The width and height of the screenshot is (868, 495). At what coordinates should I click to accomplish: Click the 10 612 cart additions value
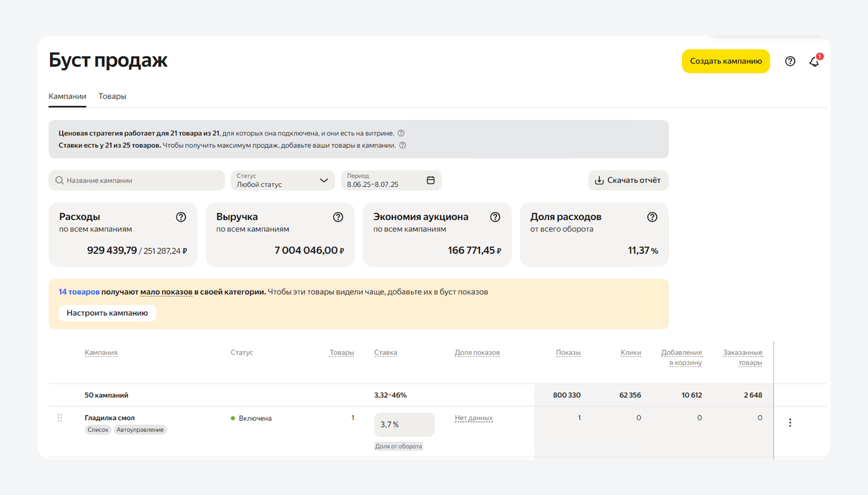(691, 395)
